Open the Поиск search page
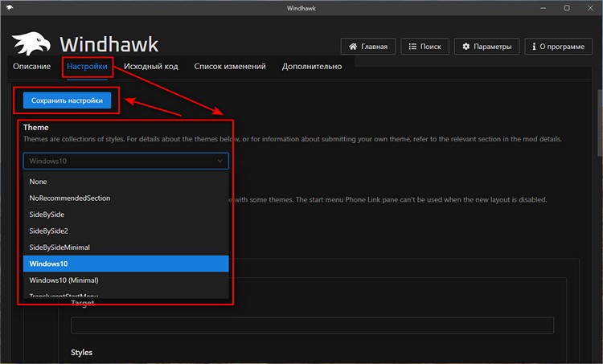 click(x=425, y=47)
